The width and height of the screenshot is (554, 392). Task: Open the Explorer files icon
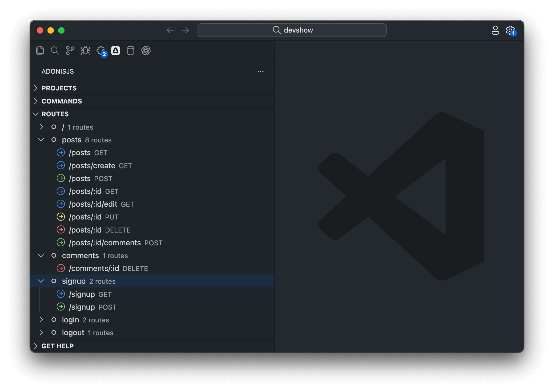(40, 51)
